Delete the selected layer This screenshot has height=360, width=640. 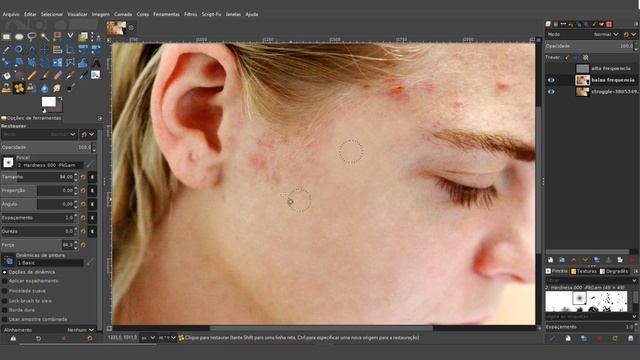pos(632,260)
